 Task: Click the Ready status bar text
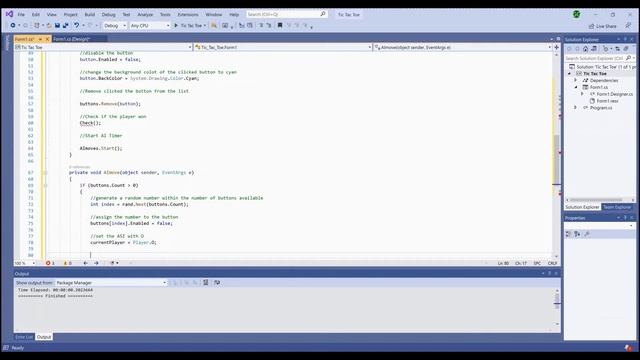(18, 348)
